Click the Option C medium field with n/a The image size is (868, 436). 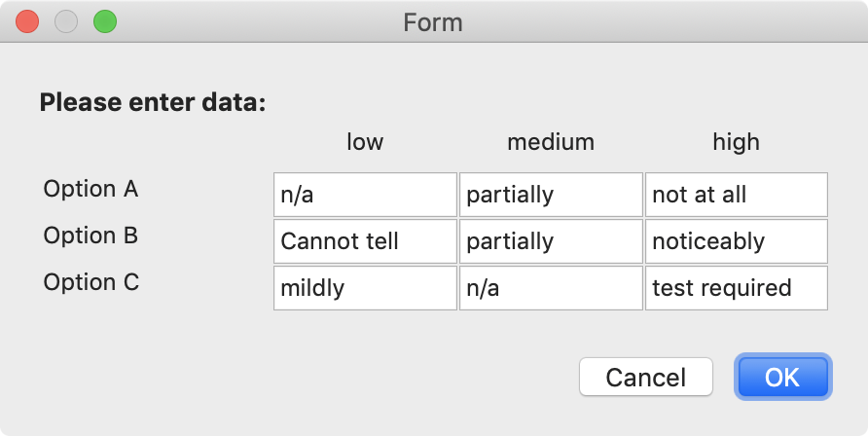click(x=551, y=288)
